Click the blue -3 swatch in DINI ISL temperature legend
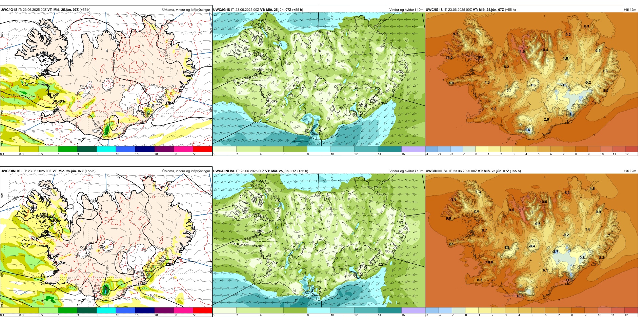The image size is (644, 322). (432, 310)
